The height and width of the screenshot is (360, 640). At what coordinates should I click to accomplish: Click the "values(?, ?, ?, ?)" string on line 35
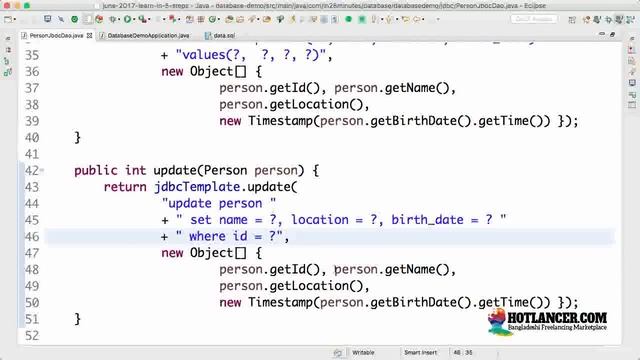click(250, 55)
